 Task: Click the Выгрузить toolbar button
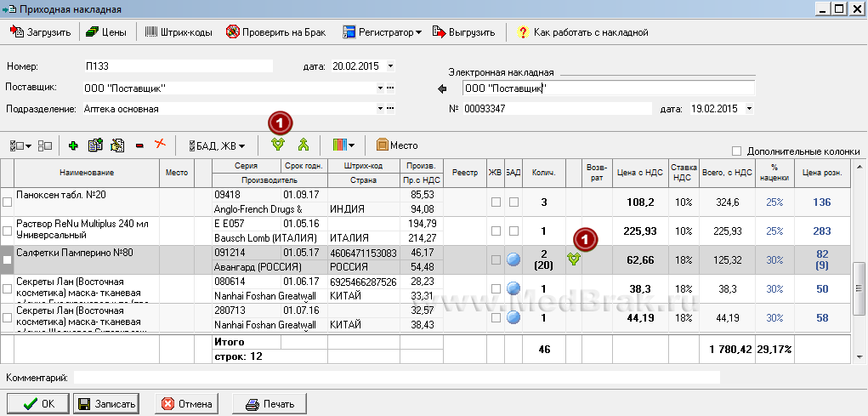[x=463, y=32]
